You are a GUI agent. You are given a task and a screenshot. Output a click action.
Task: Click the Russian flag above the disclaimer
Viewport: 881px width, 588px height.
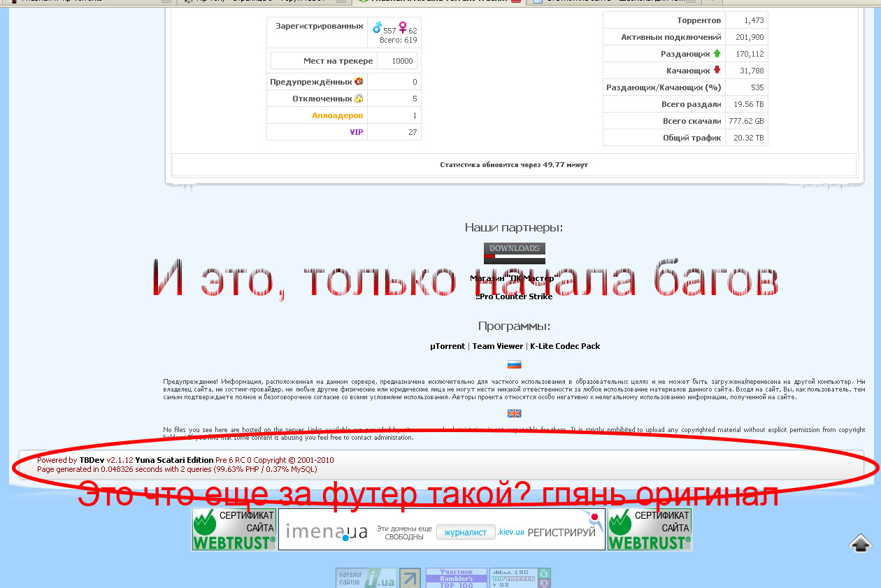point(515,364)
